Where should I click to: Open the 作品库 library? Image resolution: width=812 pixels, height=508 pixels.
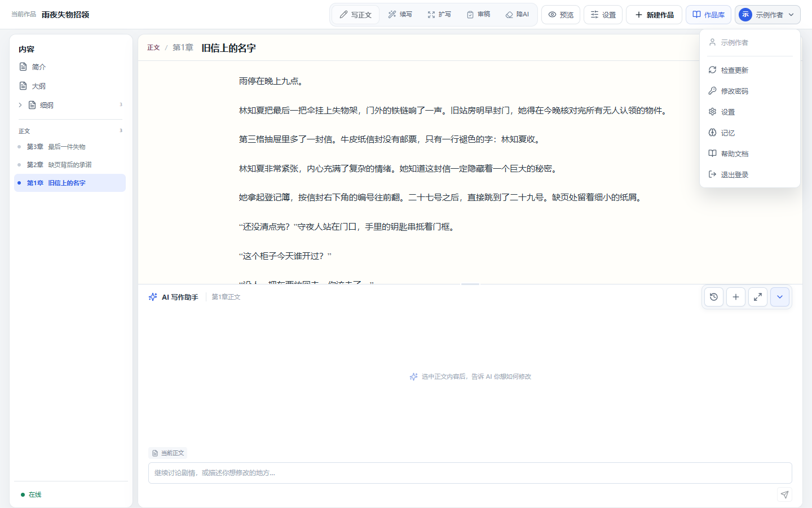click(709, 15)
